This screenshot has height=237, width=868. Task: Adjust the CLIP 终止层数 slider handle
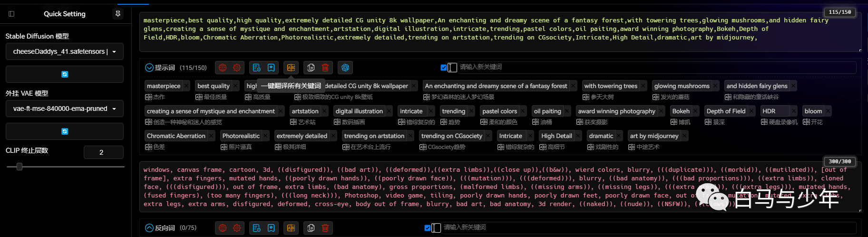(x=20, y=167)
